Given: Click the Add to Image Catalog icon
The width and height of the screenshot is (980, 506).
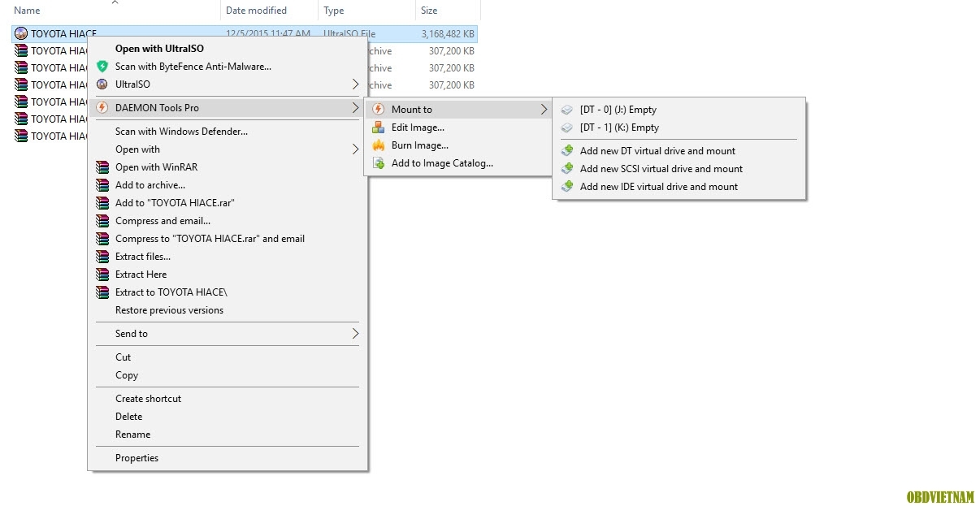Looking at the screenshot, I should point(378,163).
